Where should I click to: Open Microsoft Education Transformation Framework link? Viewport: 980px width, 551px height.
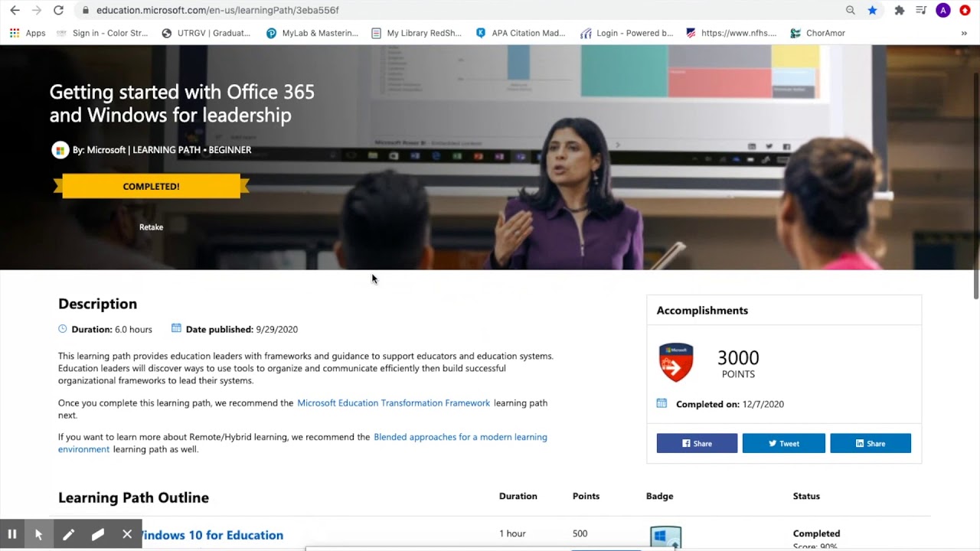(x=394, y=403)
